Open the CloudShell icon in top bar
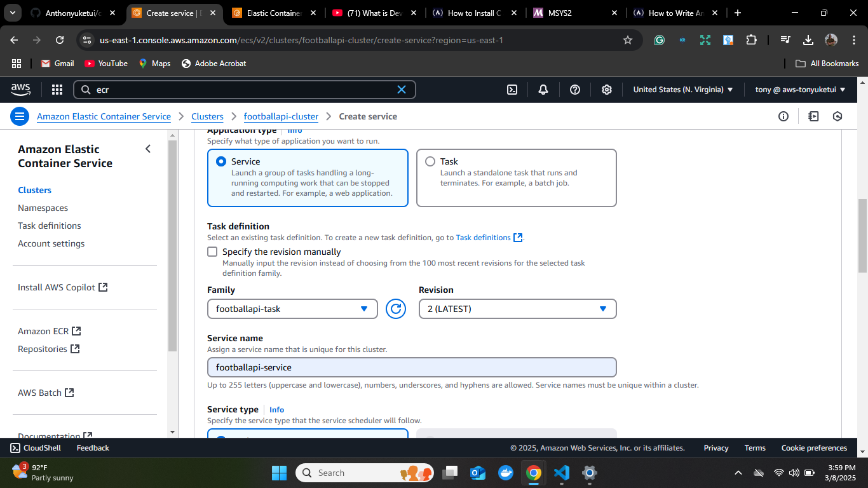Image resolution: width=868 pixels, height=488 pixels. 512,90
